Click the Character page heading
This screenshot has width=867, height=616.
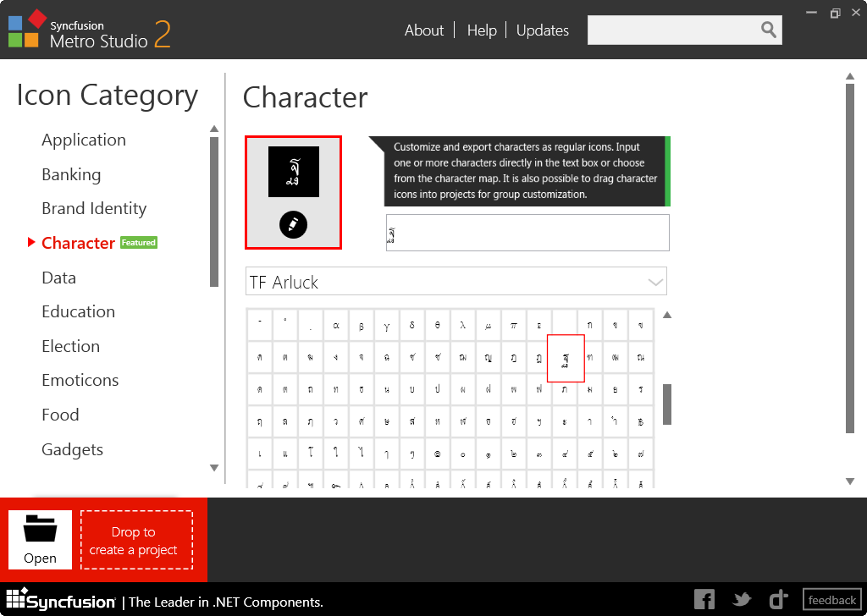coord(305,98)
